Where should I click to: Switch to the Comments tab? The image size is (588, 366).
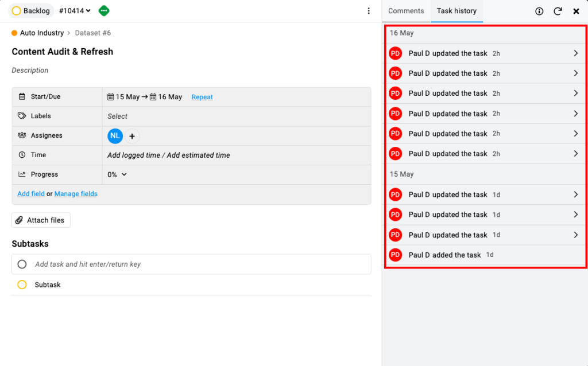[x=406, y=11]
